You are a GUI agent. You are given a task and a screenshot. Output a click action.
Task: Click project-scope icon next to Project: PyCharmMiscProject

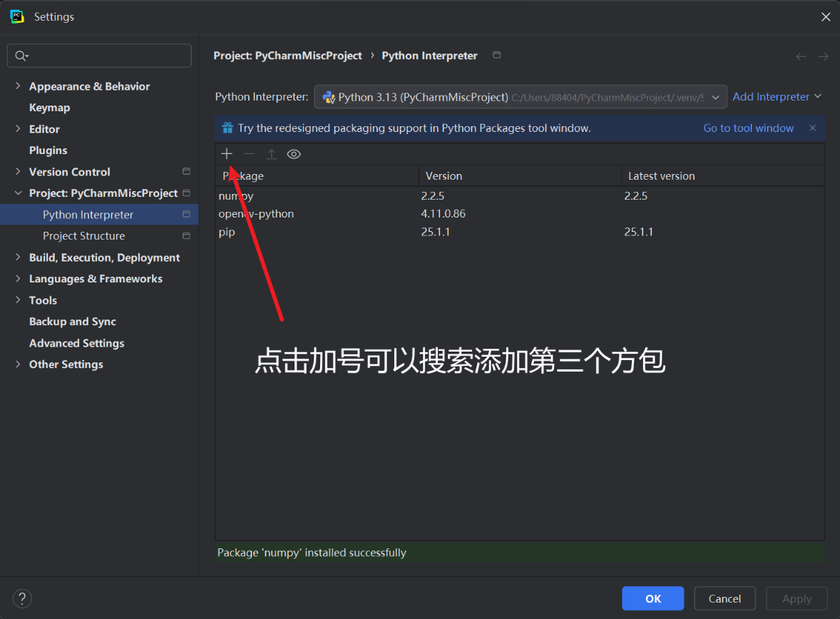[x=186, y=193]
